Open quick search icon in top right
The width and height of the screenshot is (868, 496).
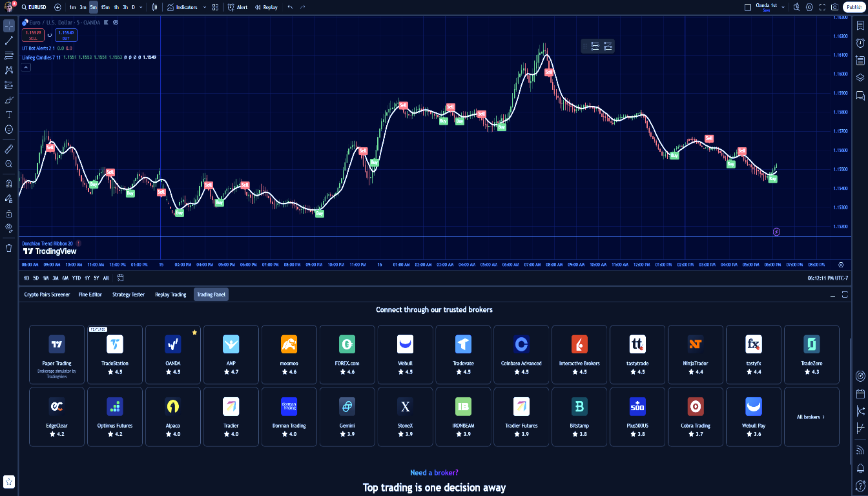coord(796,7)
